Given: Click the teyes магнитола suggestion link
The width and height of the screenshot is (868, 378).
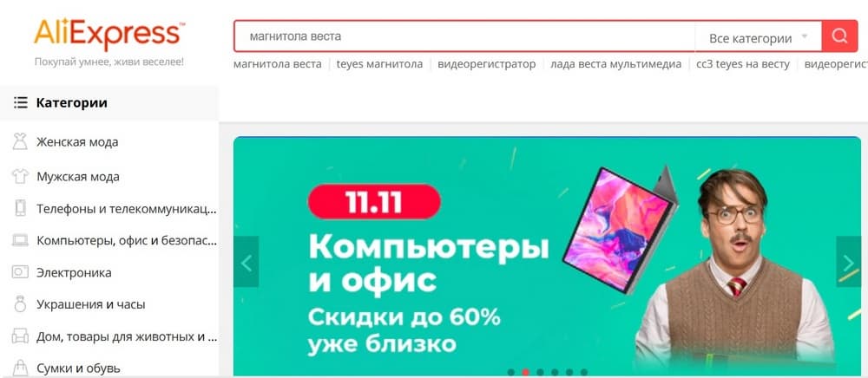Looking at the screenshot, I should pyautogui.click(x=379, y=64).
